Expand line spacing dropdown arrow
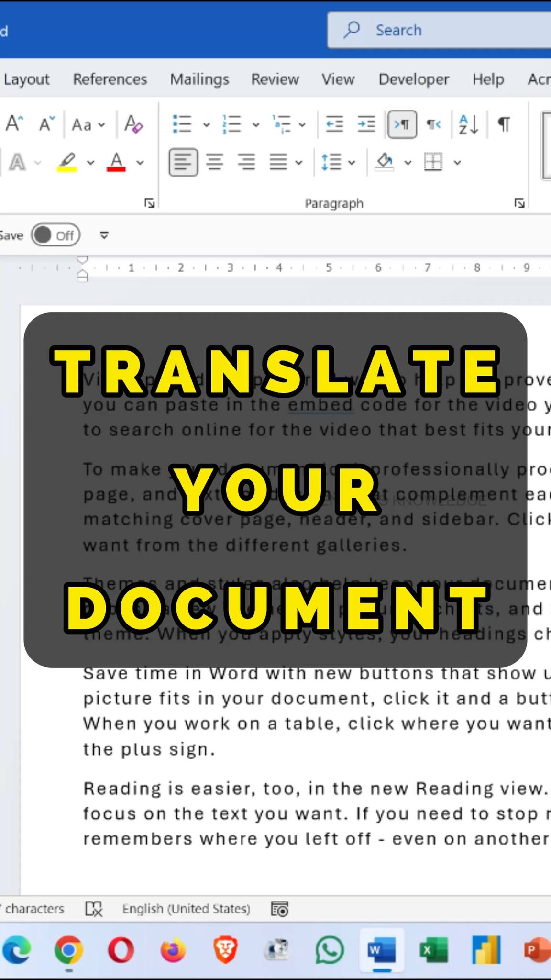This screenshot has width=551, height=980. point(352,163)
